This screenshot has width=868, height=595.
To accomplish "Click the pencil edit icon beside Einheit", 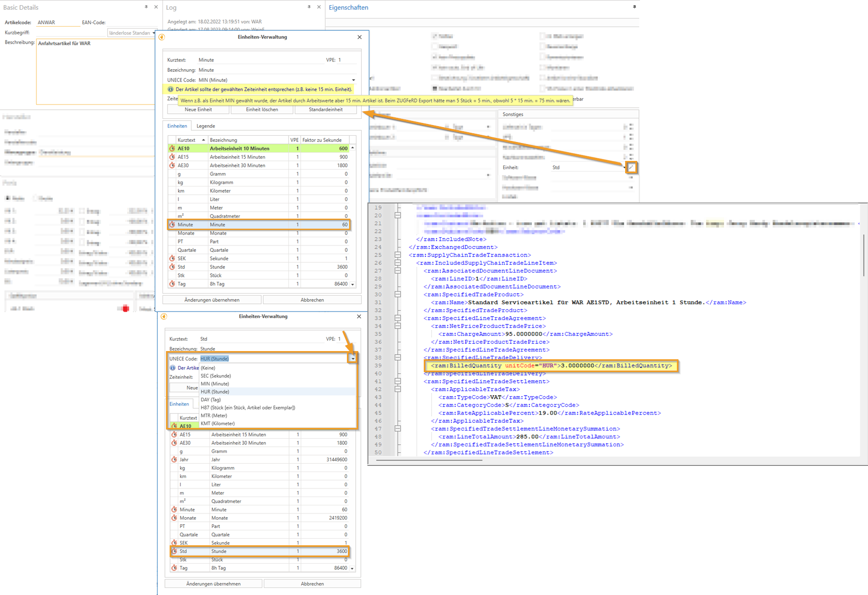I will (x=631, y=168).
